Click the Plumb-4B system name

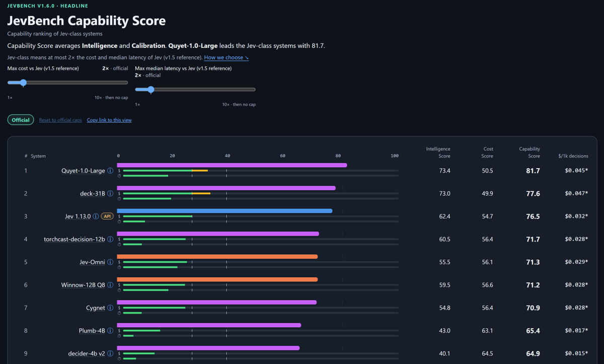pyautogui.click(x=92, y=331)
